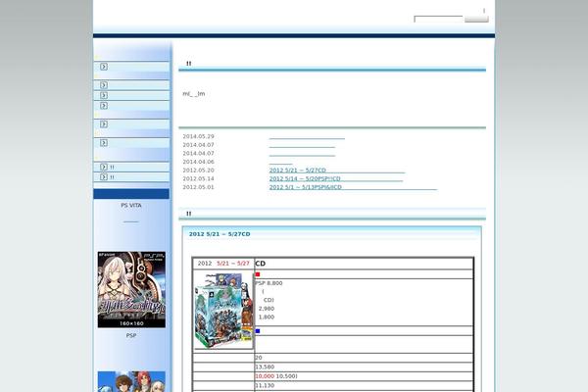Click the PSP limited-edition box product image
Image resolution: width=588 pixels, height=392 pixels.
pyautogui.click(x=223, y=311)
